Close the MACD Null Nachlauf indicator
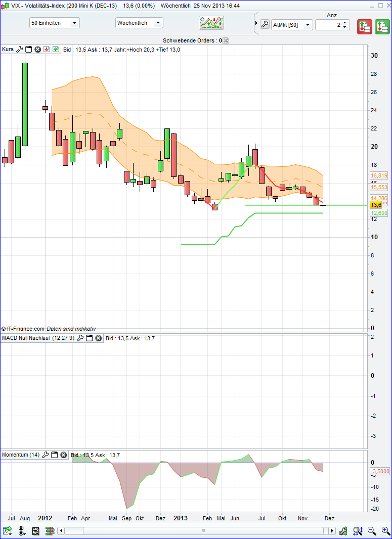 tap(98, 338)
